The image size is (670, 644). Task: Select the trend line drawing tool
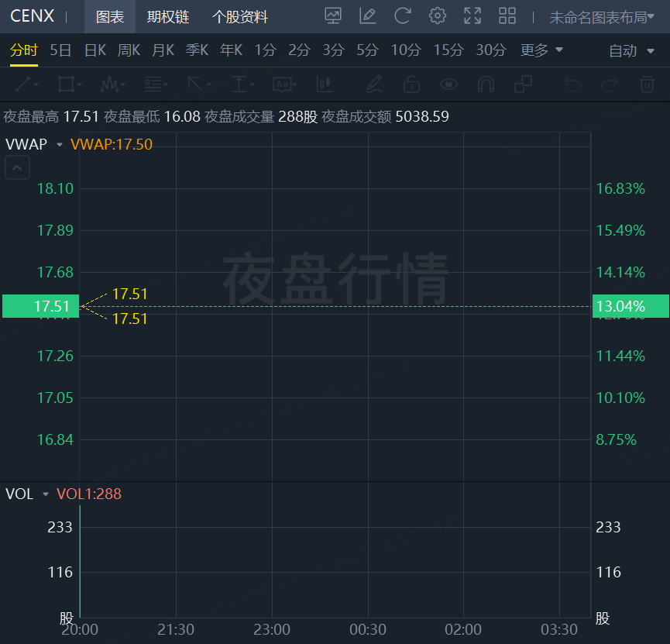click(26, 84)
